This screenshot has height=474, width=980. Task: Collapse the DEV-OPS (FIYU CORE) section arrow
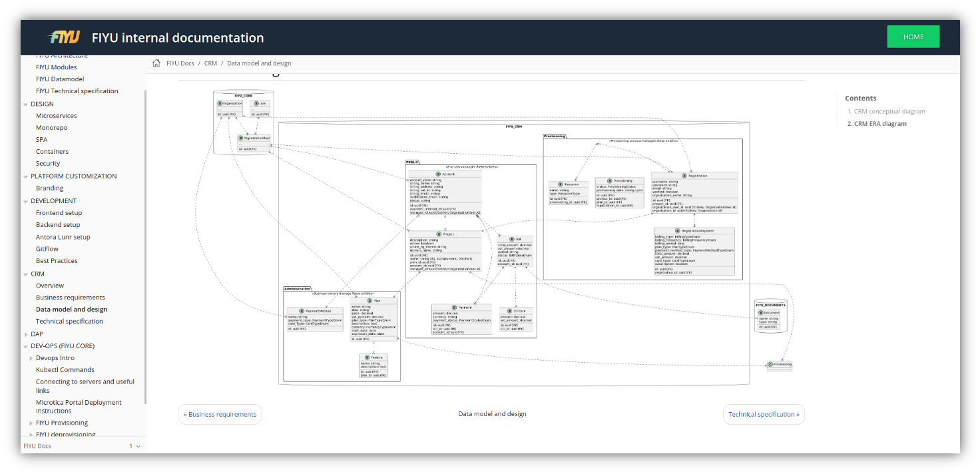(26, 346)
